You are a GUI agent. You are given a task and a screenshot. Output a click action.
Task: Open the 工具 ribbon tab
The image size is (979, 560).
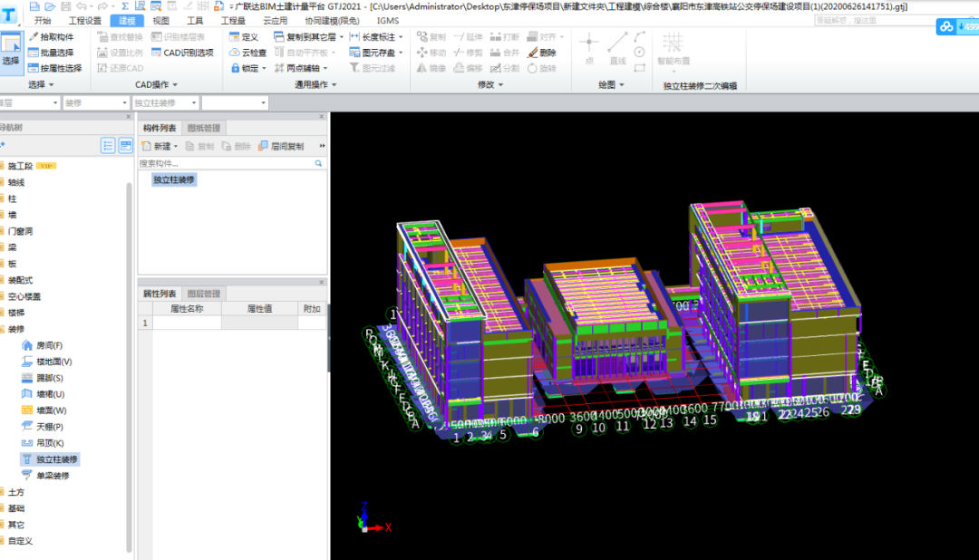pyautogui.click(x=196, y=21)
